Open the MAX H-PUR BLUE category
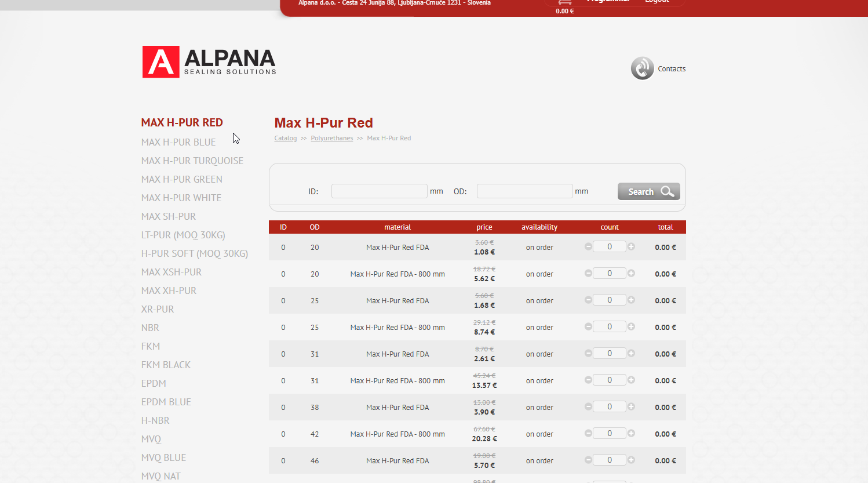Image resolution: width=868 pixels, height=483 pixels. 178,142
